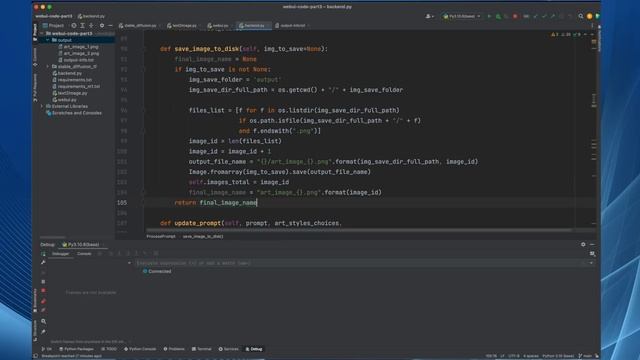Click save_image_to_disk breadcrumb
Image resolution: width=640 pixels, height=360 pixels.
(x=203, y=236)
